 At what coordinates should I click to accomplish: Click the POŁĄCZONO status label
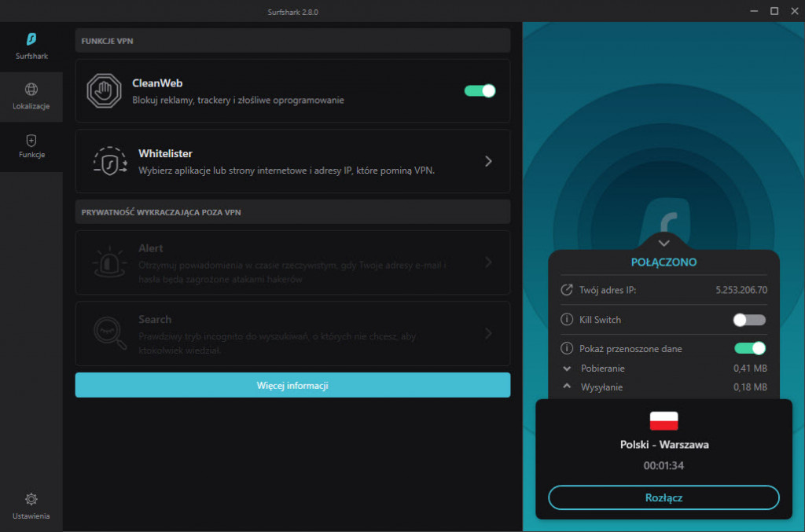(663, 262)
